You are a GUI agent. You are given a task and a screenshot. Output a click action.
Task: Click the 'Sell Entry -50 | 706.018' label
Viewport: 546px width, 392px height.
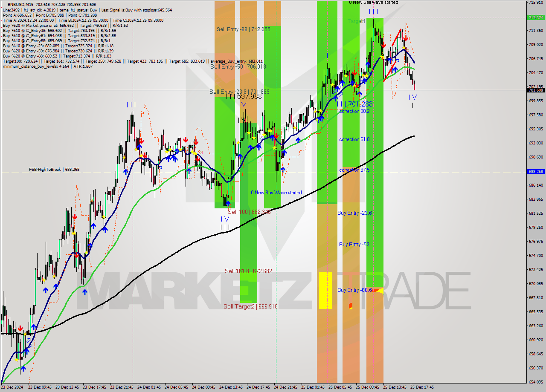click(238, 66)
